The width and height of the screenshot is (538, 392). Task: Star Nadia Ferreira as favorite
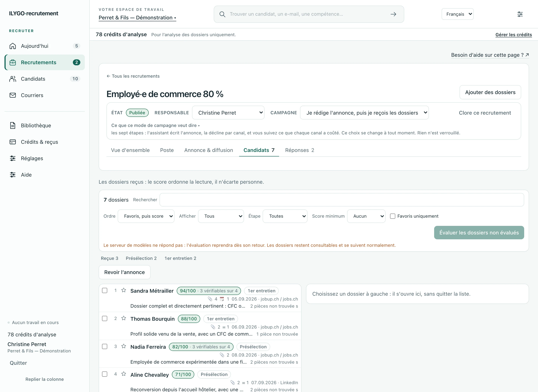point(124,346)
